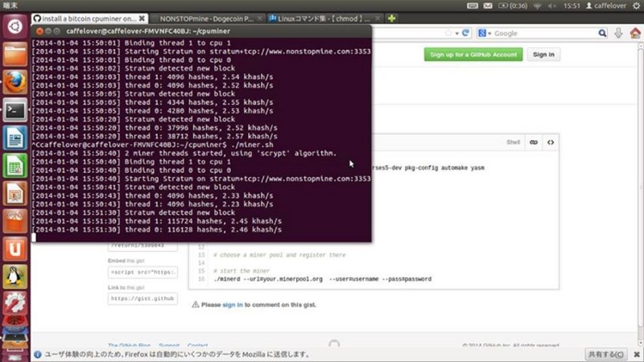Launch Firefox from the dock

tap(14, 82)
